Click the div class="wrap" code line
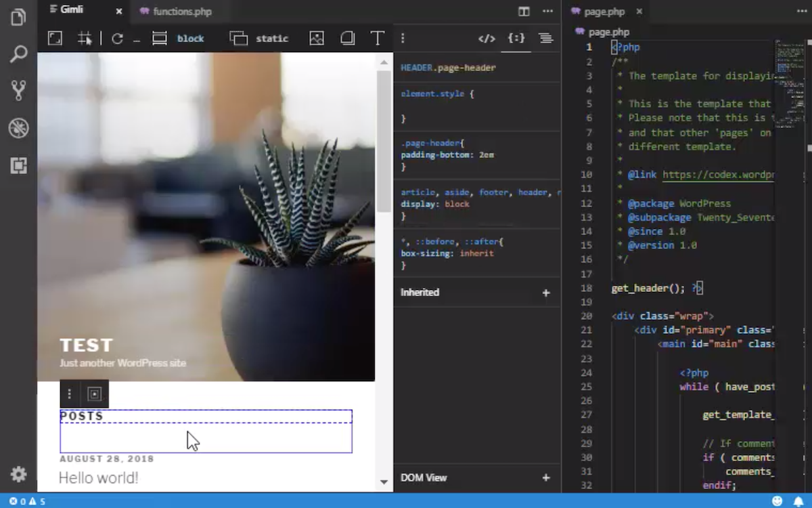The image size is (812, 508). (662, 316)
